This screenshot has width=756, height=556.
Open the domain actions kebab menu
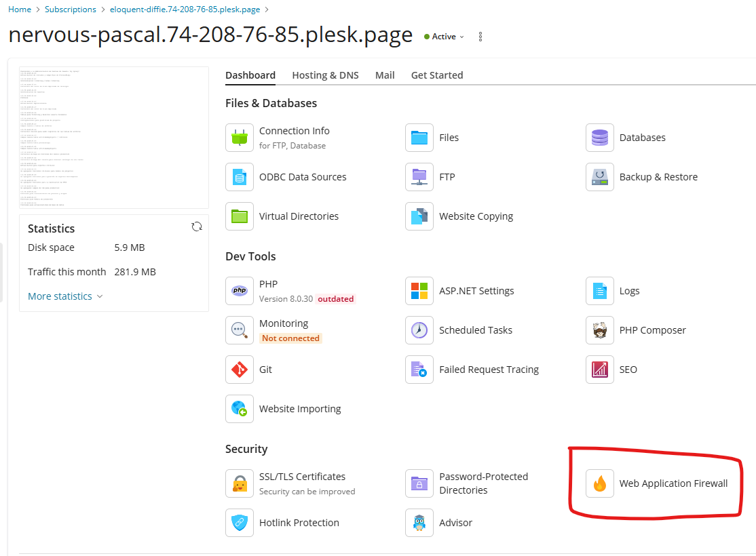(480, 37)
